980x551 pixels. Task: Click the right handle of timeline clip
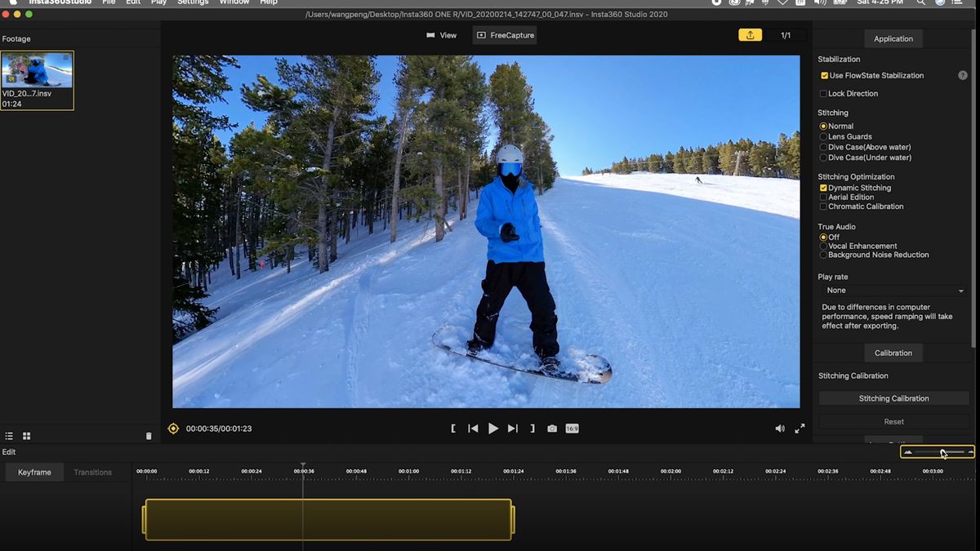coord(514,520)
